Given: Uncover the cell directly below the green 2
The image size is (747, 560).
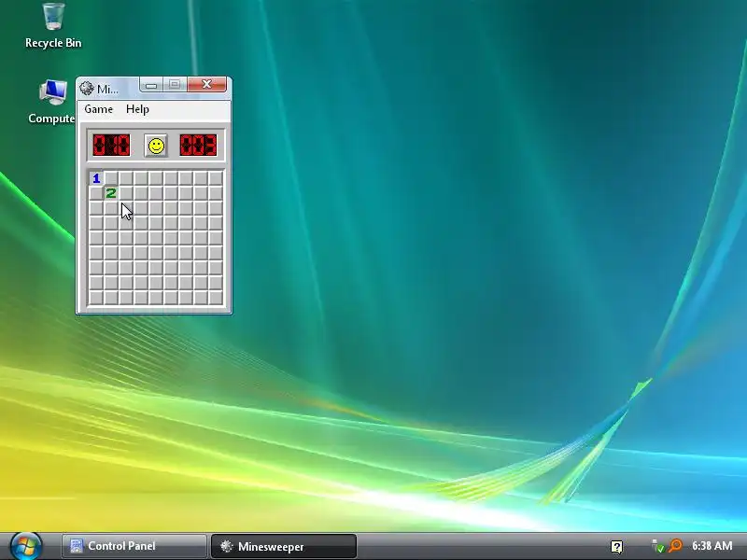Looking at the screenshot, I should (x=111, y=207).
